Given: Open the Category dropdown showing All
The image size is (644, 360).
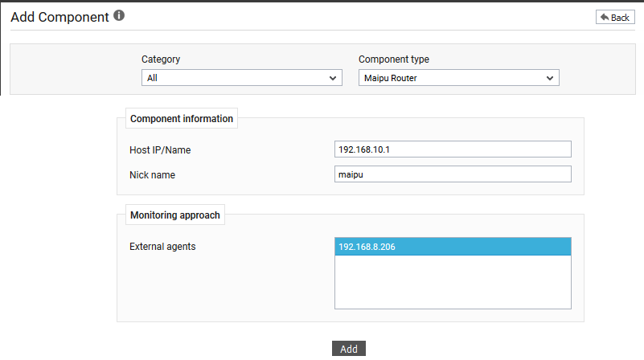Looking at the screenshot, I should [242, 78].
